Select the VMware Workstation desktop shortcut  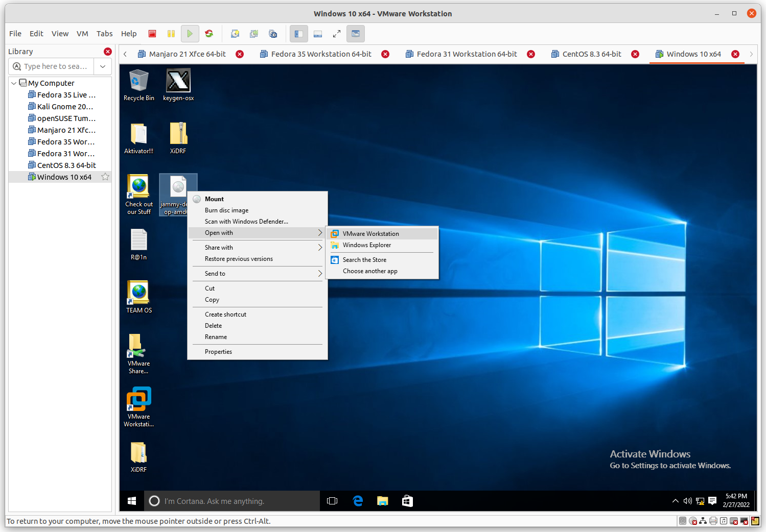(139, 407)
